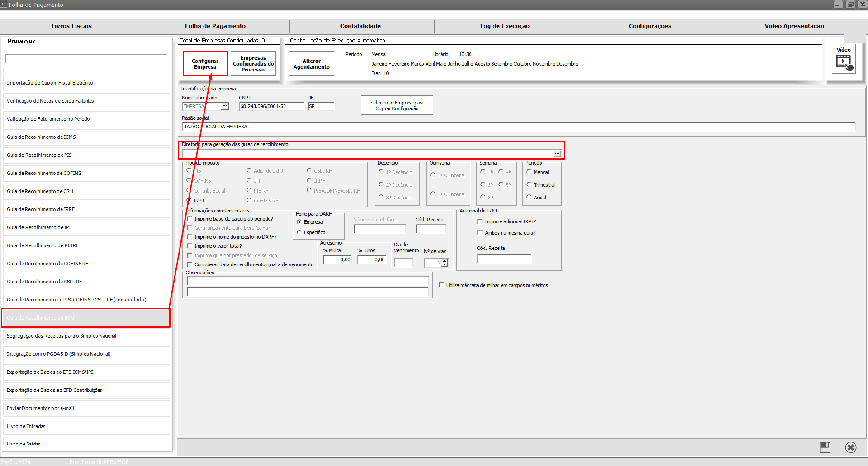The height and width of the screenshot is (466, 868).
Task: Select the PIS, COFINS e CSLL RF consolidado guide
Action: [86, 300]
